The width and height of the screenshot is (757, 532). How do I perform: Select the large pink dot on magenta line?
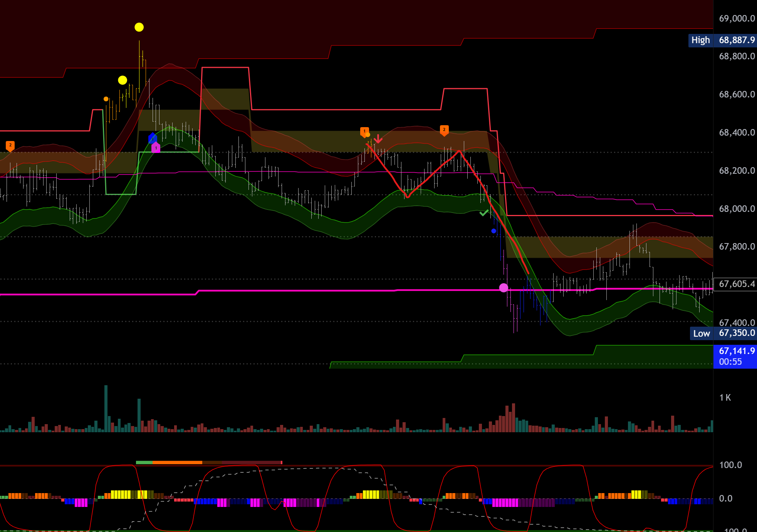tap(504, 288)
